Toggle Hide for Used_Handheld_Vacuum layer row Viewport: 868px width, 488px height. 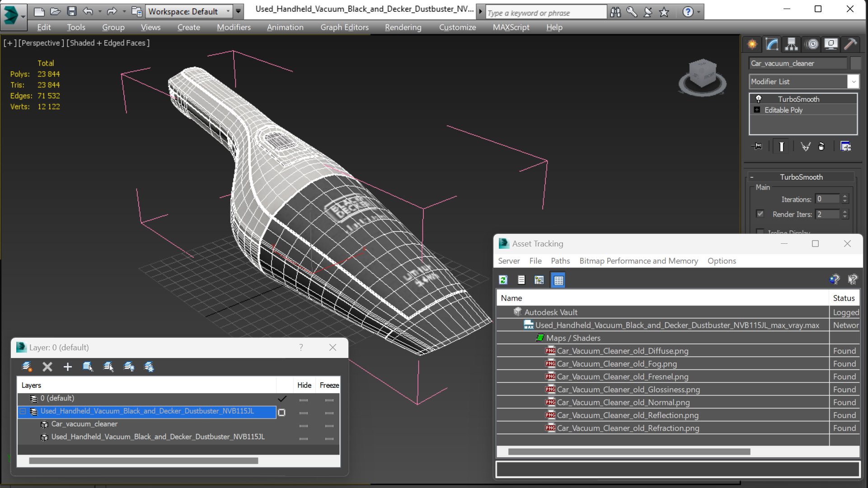[304, 413]
